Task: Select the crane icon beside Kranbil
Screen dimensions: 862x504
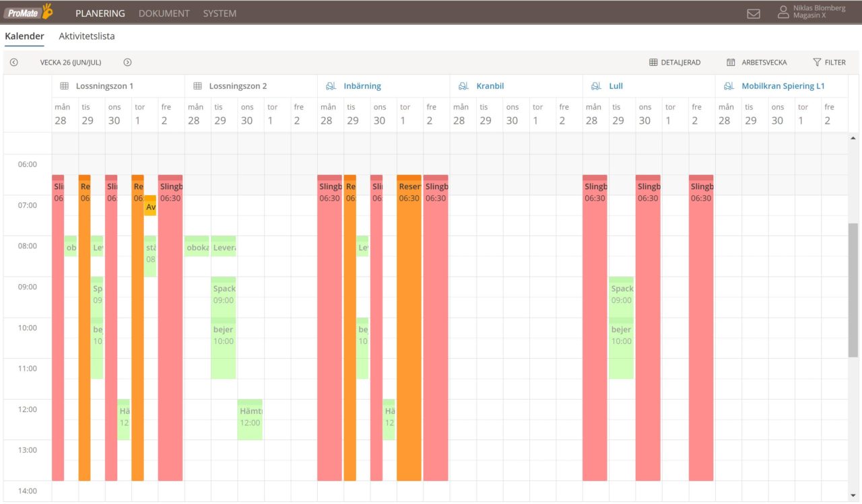Action: 463,85
